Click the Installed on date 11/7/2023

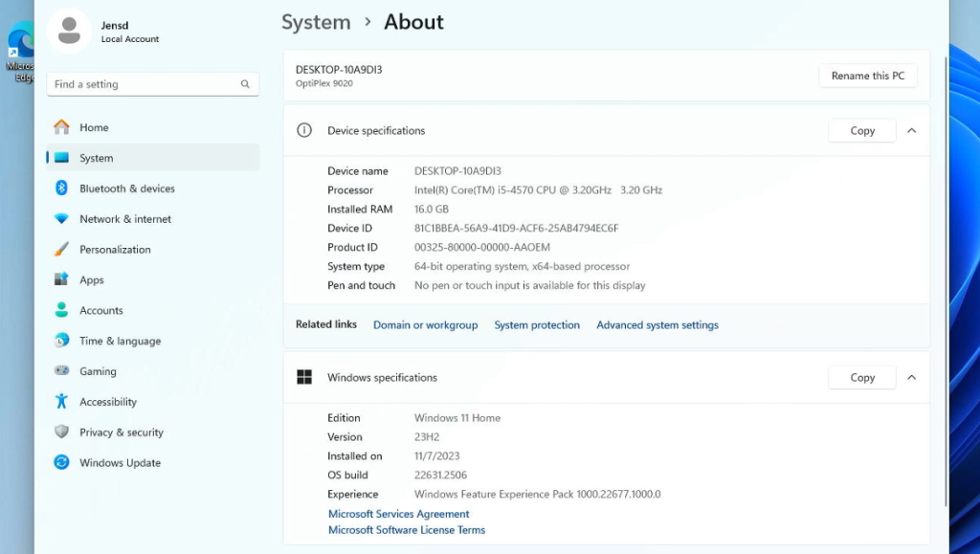point(436,456)
